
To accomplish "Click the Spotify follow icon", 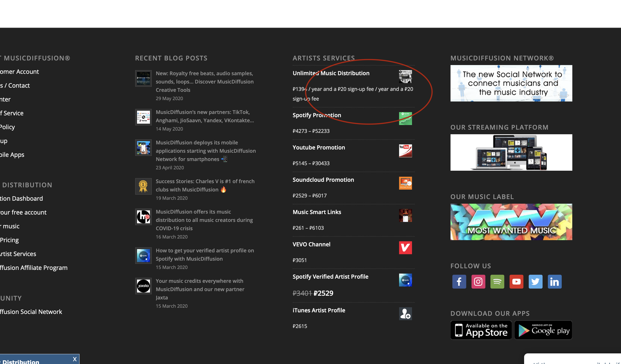I will point(497,281).
